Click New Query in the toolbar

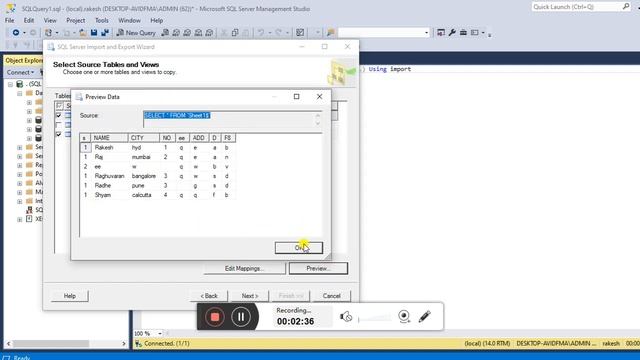[x=136, y=33]
